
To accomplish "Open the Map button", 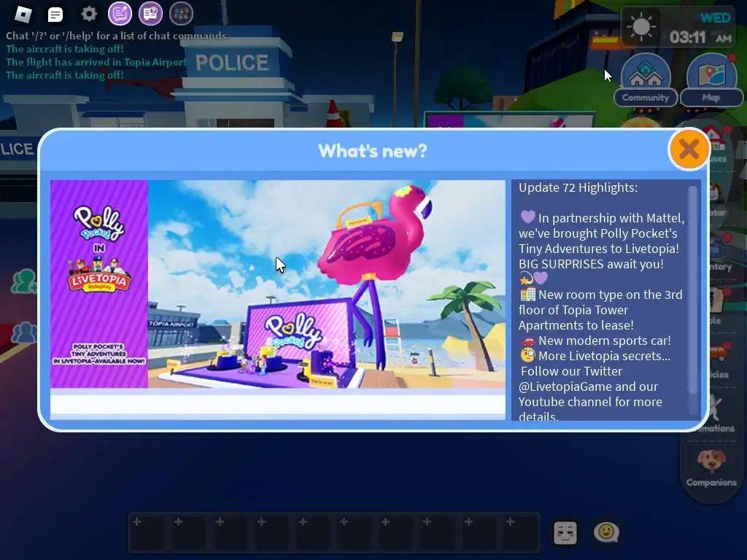I will [x=711, y=79].
